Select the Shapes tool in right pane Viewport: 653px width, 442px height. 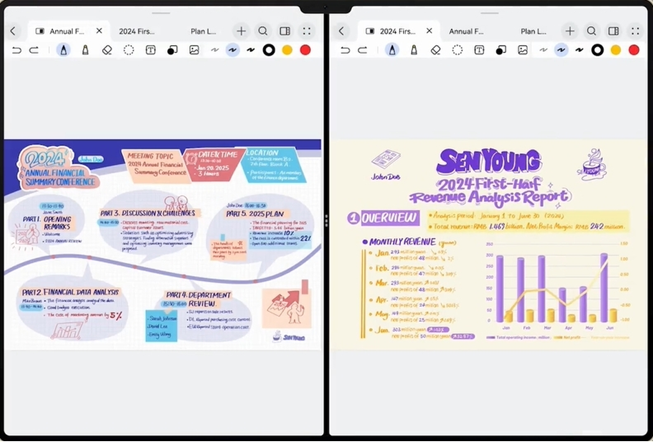pyautogui.click(x=501, y=50)
